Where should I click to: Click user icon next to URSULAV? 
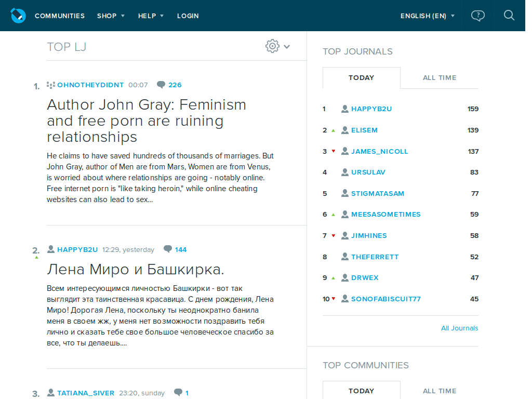coord(345,172)
